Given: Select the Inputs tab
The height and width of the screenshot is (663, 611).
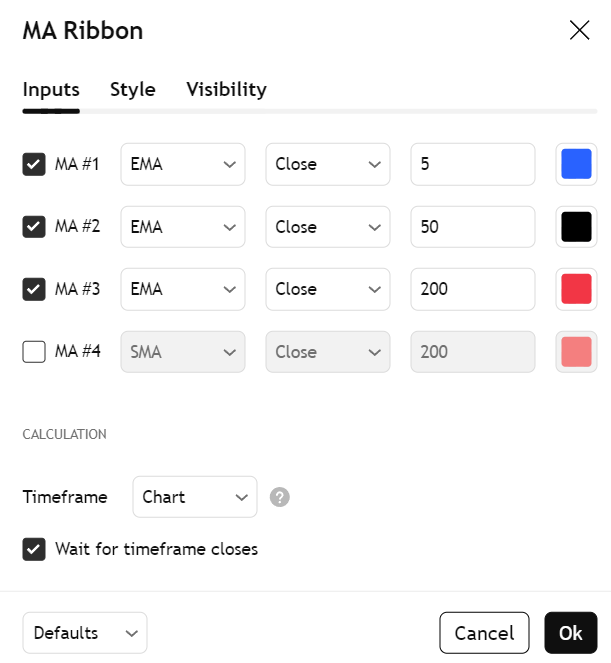Looking at the screenshot, I should point(51,90).
